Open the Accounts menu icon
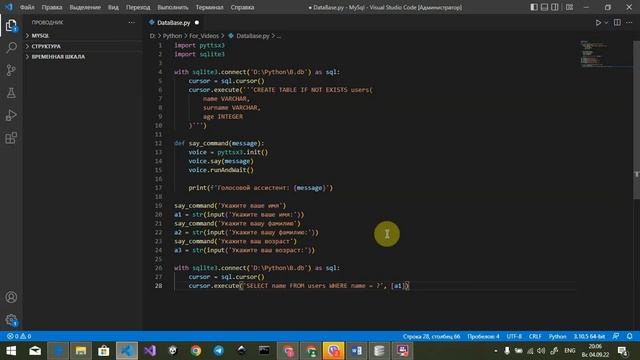The width and height of the screenshot is (640, 360). [11, 297]
